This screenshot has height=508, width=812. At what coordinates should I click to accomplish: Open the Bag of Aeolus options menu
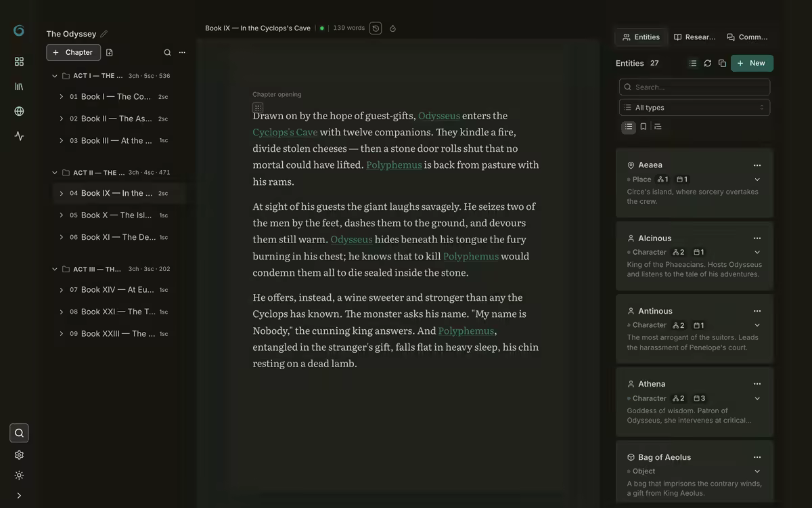point(757,457)
